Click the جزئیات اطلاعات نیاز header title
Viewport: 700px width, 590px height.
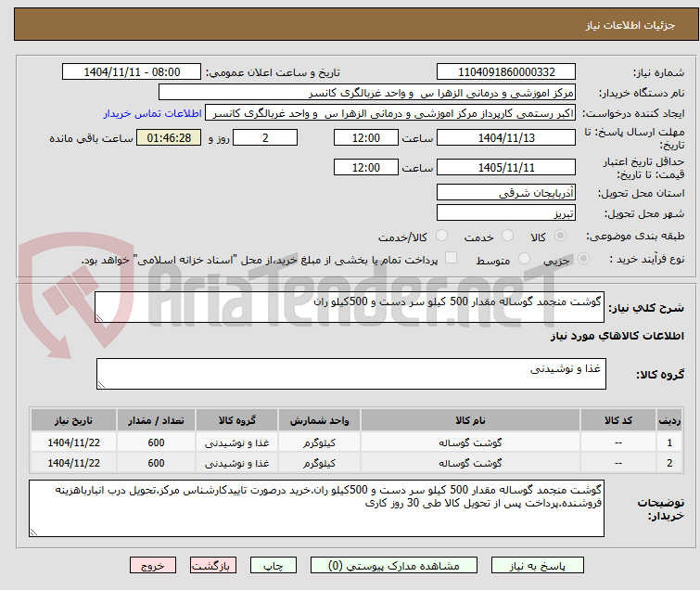tap(630, 25)
